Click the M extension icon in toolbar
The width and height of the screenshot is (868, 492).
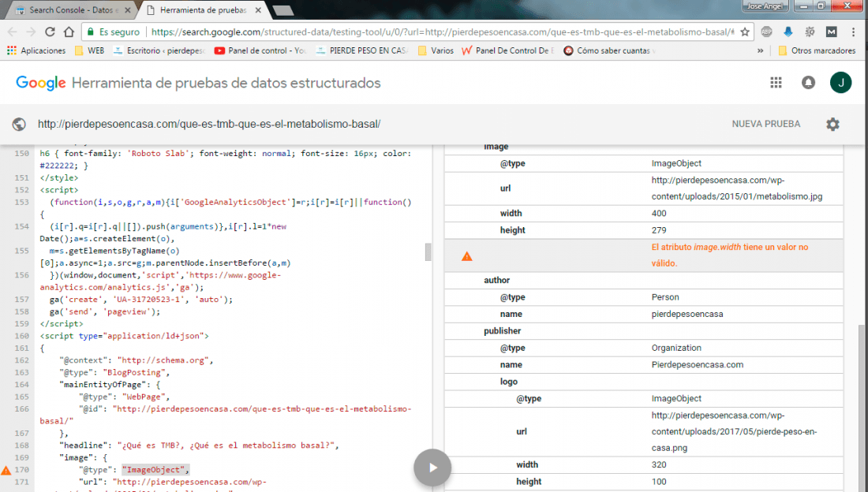832,32
